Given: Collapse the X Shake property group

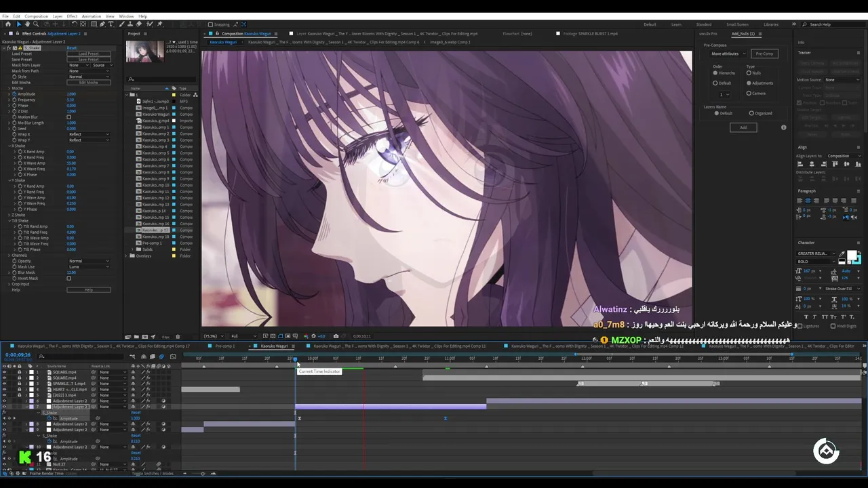Looking at the screenshot, I should tap(9, 146).
